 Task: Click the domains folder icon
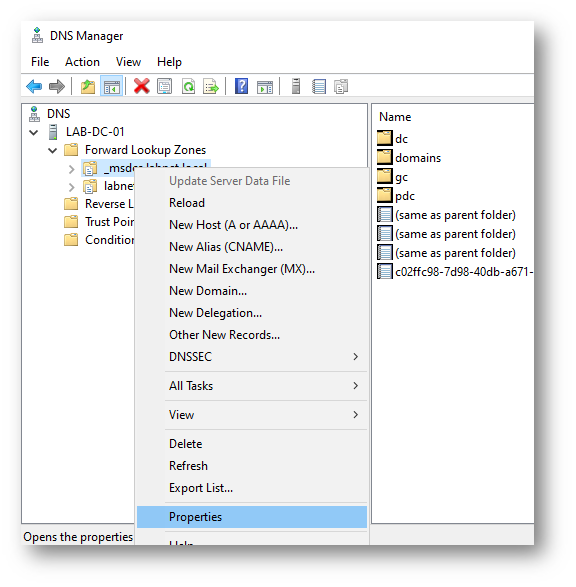click(385, 157)
